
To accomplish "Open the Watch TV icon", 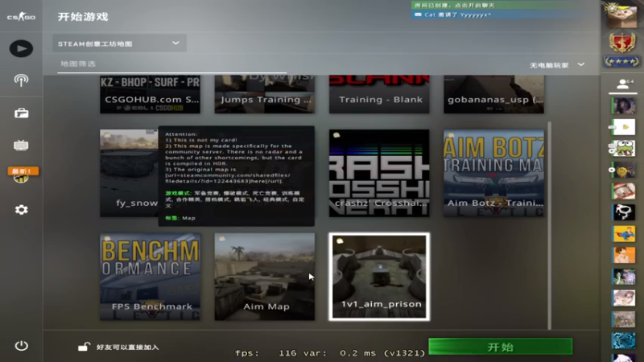I will [21, 145].
